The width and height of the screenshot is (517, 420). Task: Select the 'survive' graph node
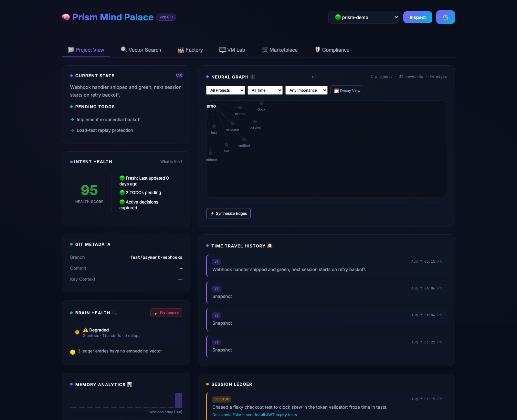point(255,121)
